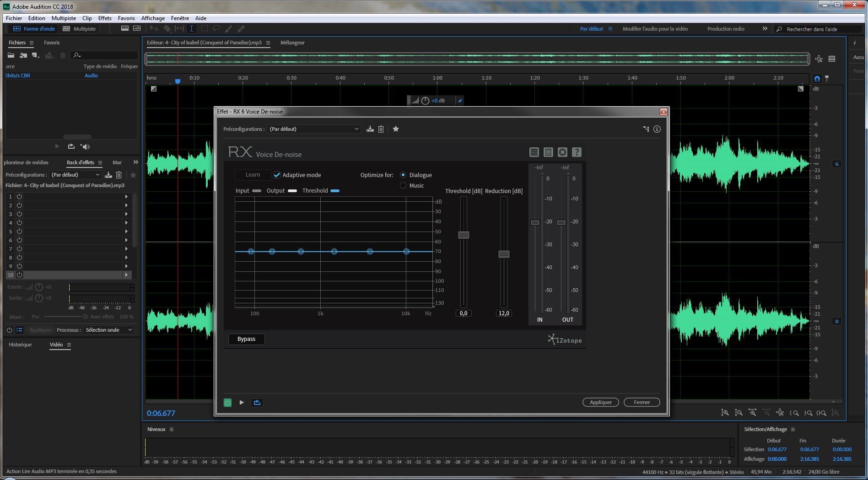868x480 pixels.
Task: Click the Appliquer button
Action: [x=600, y=402]
